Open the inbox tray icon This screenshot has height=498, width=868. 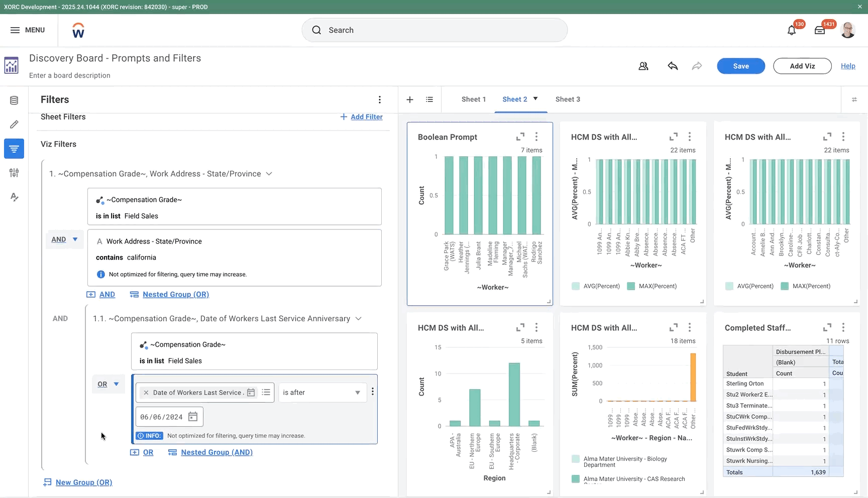click(820, 30)
